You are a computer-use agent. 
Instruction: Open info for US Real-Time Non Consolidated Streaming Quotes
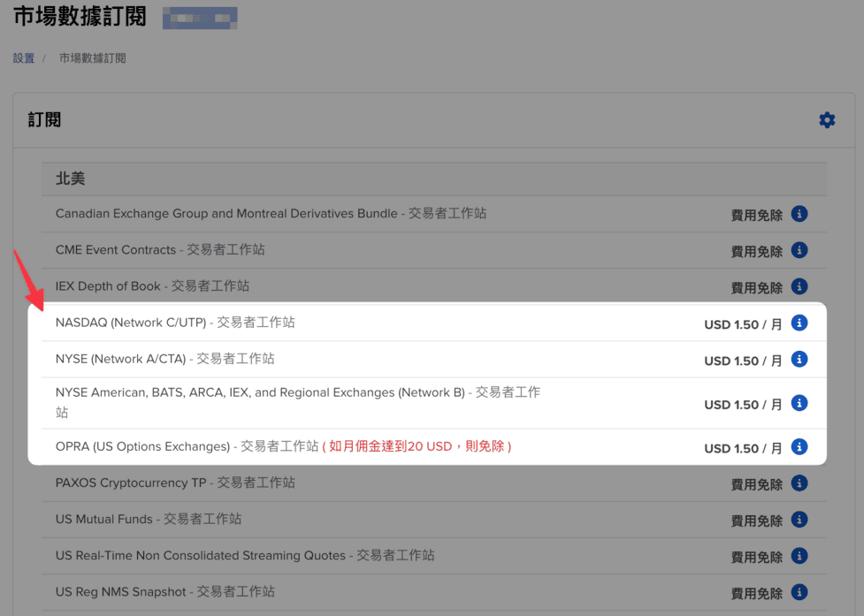pos(799,557)
